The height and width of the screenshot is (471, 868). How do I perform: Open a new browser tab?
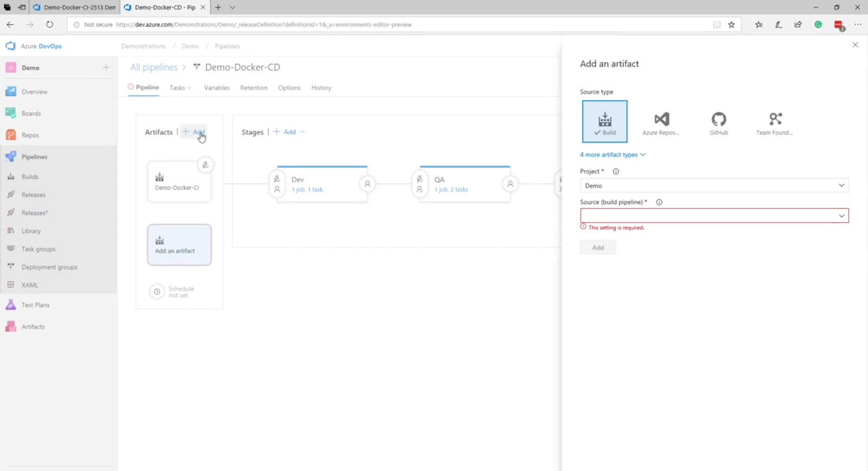tap(218, 8)
